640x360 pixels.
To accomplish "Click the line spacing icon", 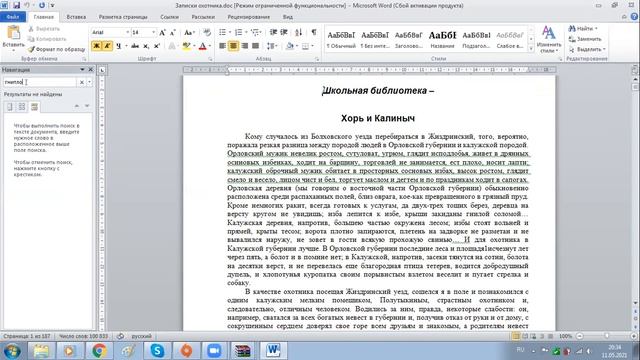I will click(270, 46).
